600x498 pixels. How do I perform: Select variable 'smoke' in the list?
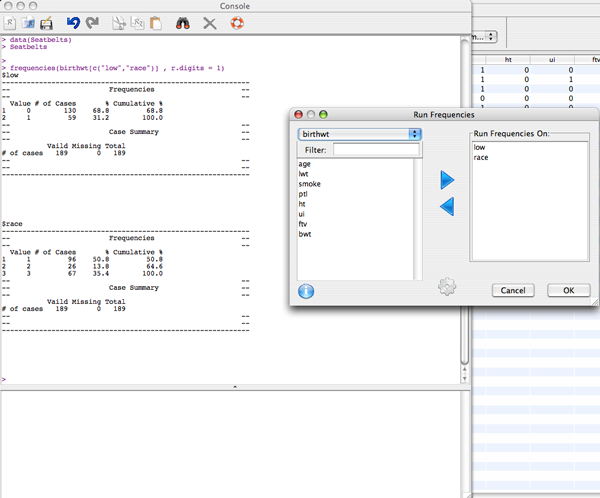[310, 184]
